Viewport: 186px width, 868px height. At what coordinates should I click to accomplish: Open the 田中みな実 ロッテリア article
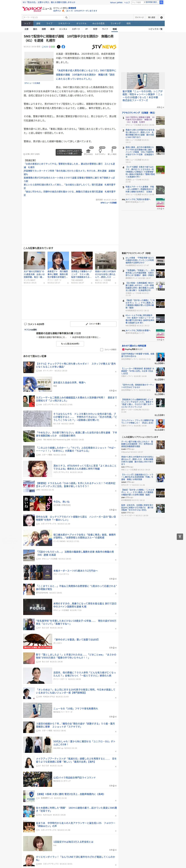(76, 518)
